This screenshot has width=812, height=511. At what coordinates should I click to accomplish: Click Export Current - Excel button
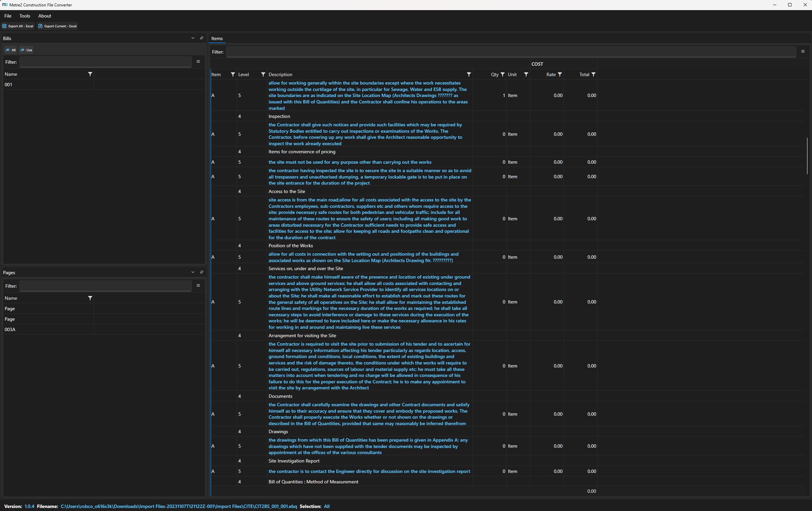(x=58, y=26)
